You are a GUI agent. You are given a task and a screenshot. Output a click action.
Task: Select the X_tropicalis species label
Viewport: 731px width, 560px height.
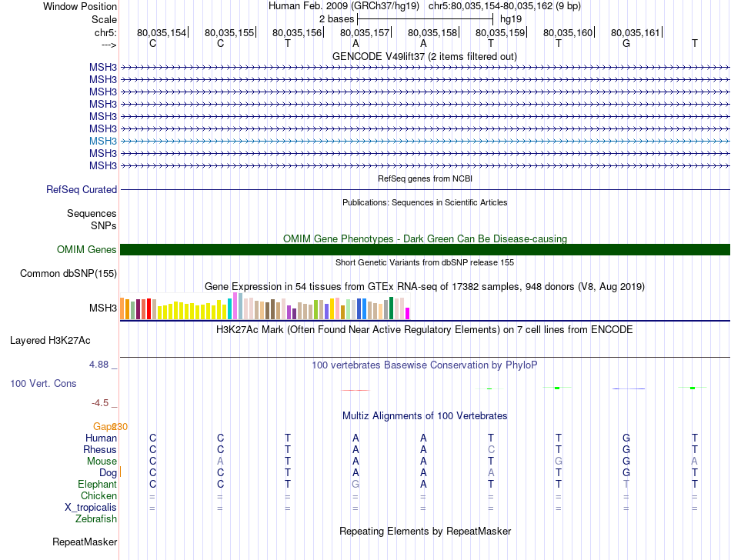(91, 508)
